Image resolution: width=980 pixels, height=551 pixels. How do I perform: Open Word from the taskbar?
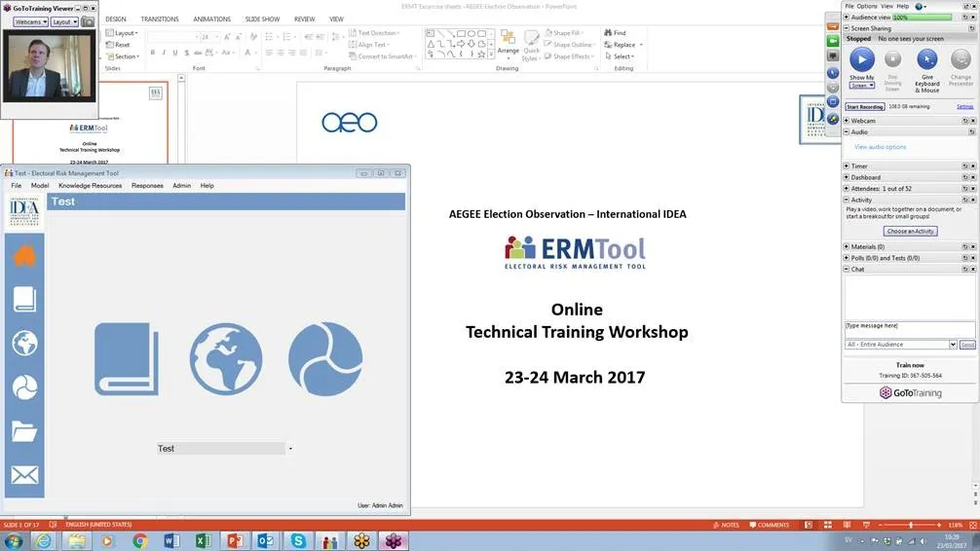(171, 540)
